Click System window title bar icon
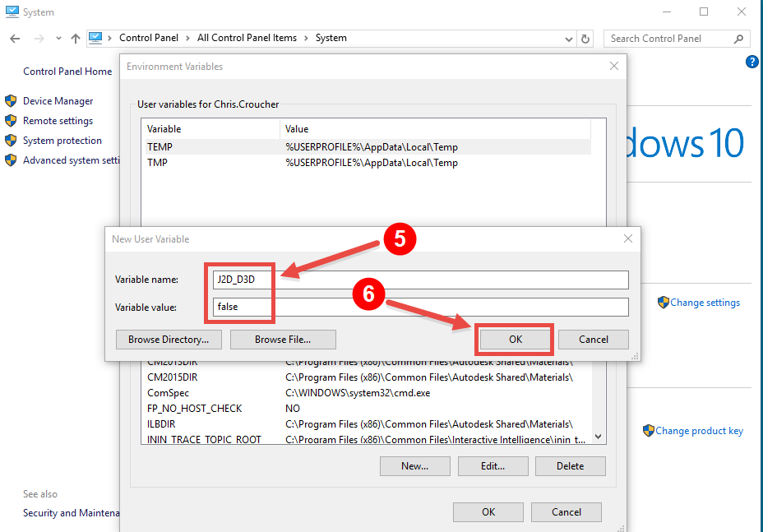763x532 pixels. (x=12, y=12)
